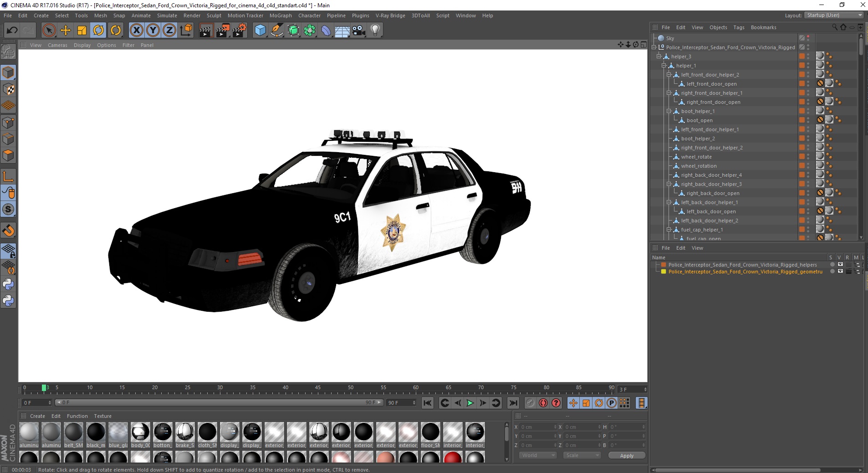Screen dimensions: 868x473
Task: Add a floor environment object
Action: point(342,31)
